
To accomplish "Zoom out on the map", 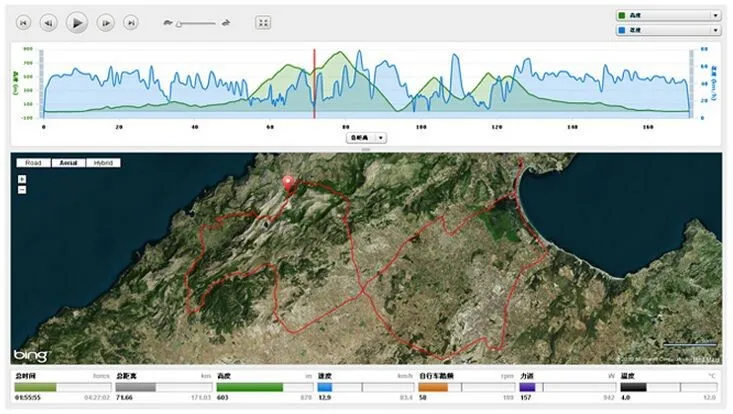I will tap(22, 190).
